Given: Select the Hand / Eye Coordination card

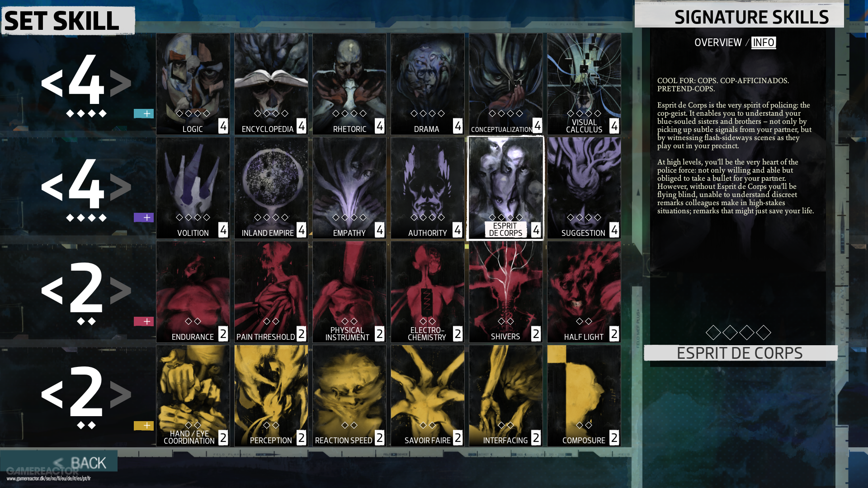Looking at the screenshot, I should coord(193,396).
